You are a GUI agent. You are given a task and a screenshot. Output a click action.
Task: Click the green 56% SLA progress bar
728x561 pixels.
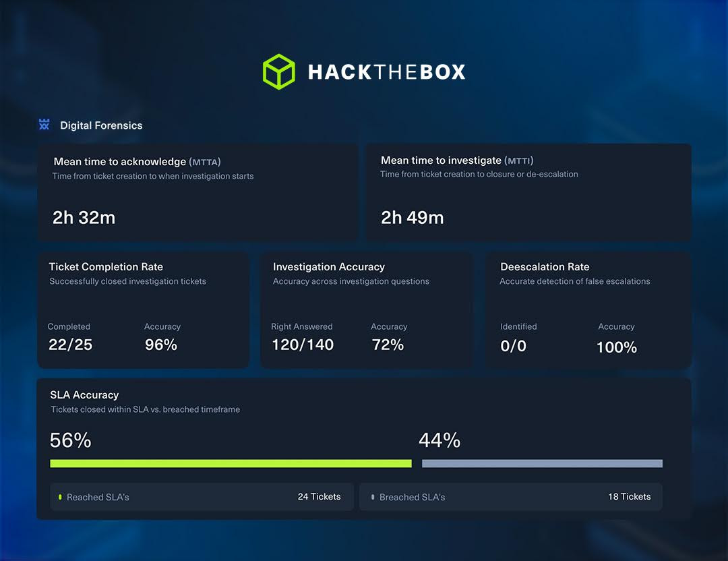pos(231,463)
